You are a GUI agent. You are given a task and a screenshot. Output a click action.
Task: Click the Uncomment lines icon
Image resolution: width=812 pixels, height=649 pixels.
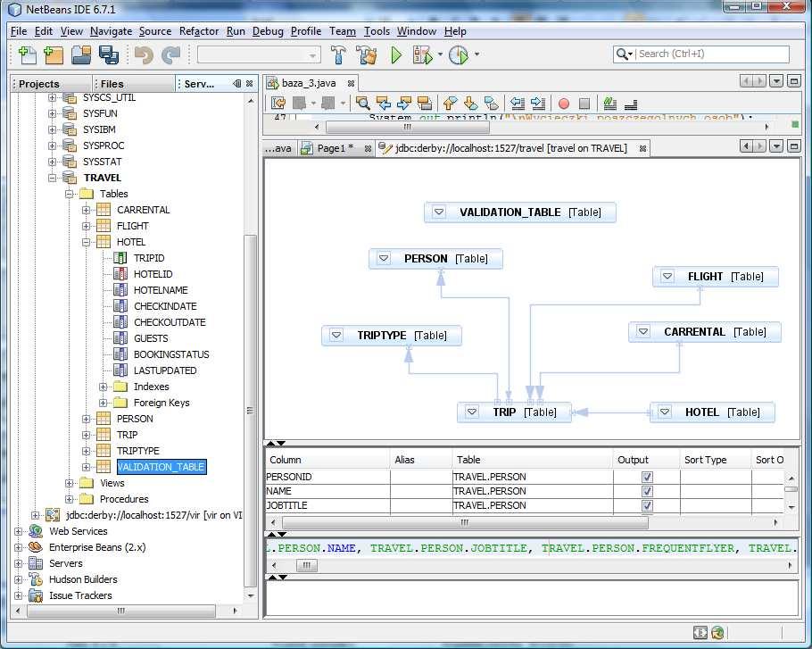click(631, 104)
